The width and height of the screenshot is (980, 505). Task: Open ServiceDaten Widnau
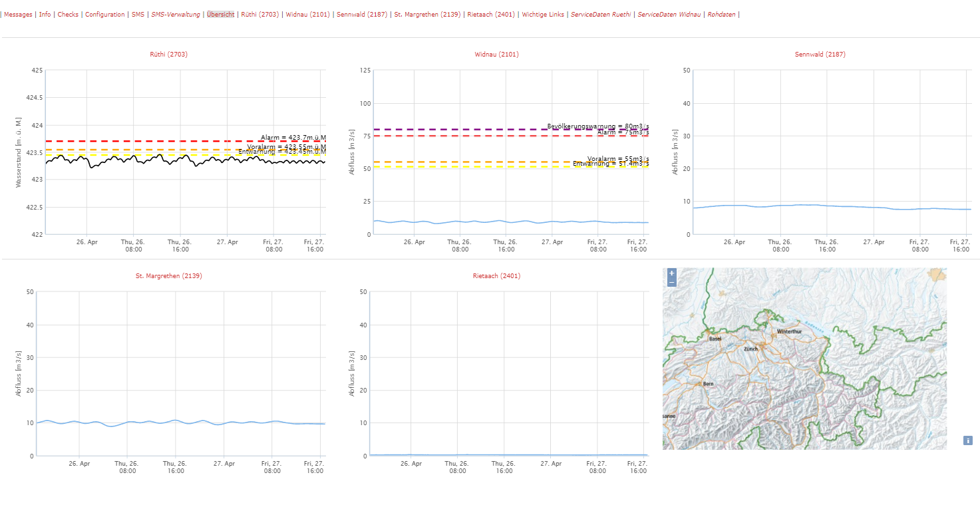(x=669, y=15)
